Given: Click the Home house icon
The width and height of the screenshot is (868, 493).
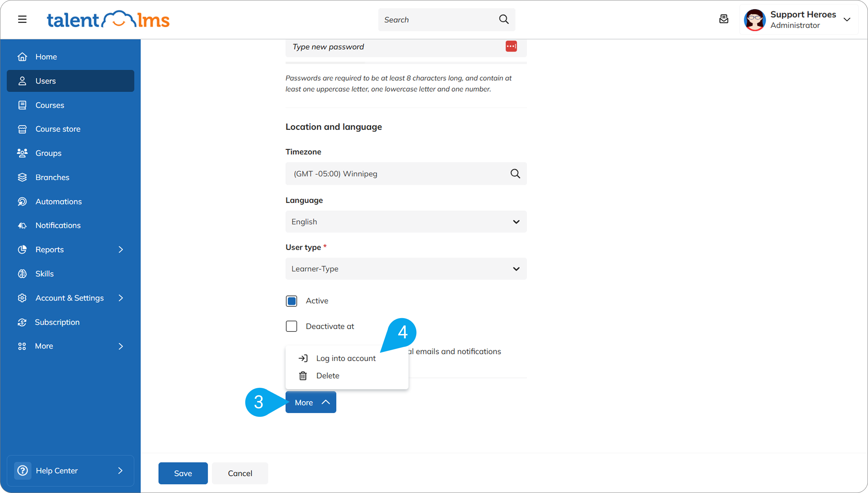Looking at the screenshot, I should click(22, 57).
